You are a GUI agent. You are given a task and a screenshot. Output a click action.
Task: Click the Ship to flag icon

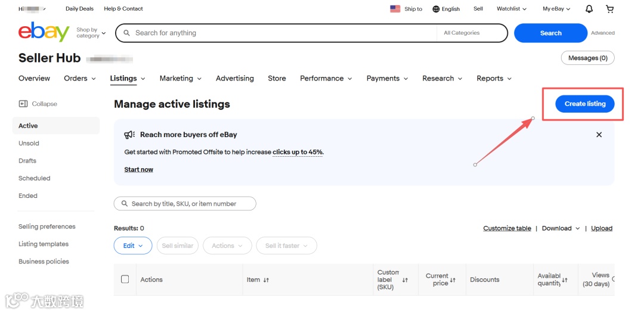[395, 9]
